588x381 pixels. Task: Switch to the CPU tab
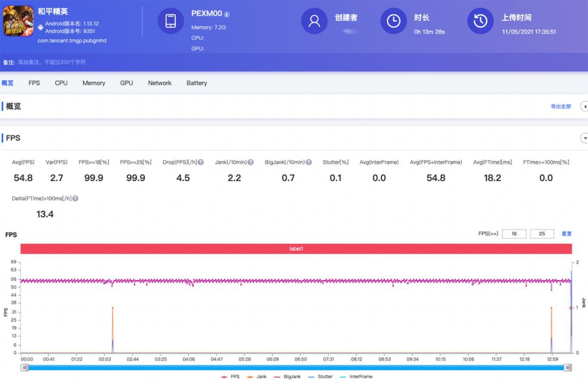click(x=61, y=83)
